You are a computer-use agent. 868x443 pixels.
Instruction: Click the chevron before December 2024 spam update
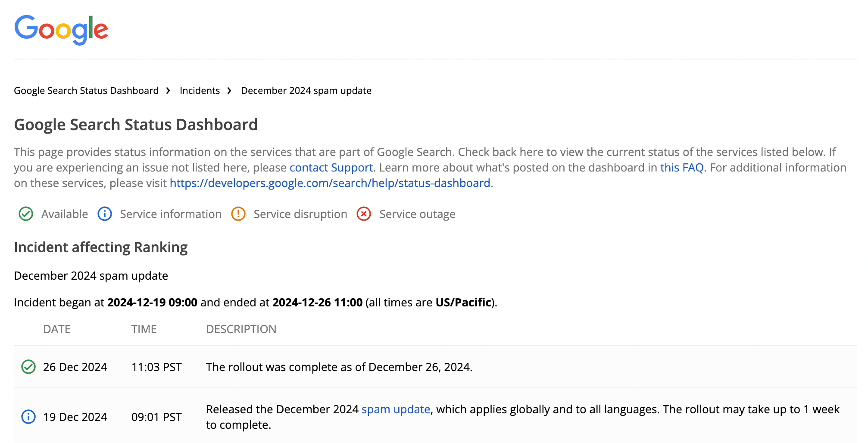[229, 91]
